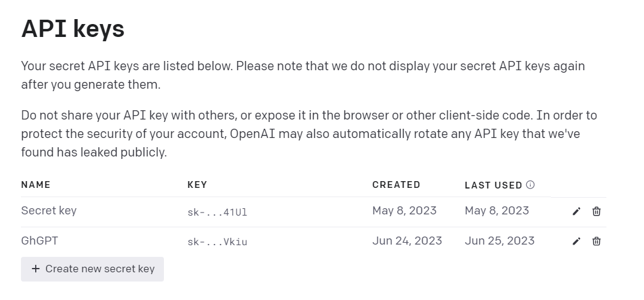Image resolution: width=644 pixels, height=300 pixels.
Task: Click the paragraph about not sharing API key
Action: tap(308, 134)
